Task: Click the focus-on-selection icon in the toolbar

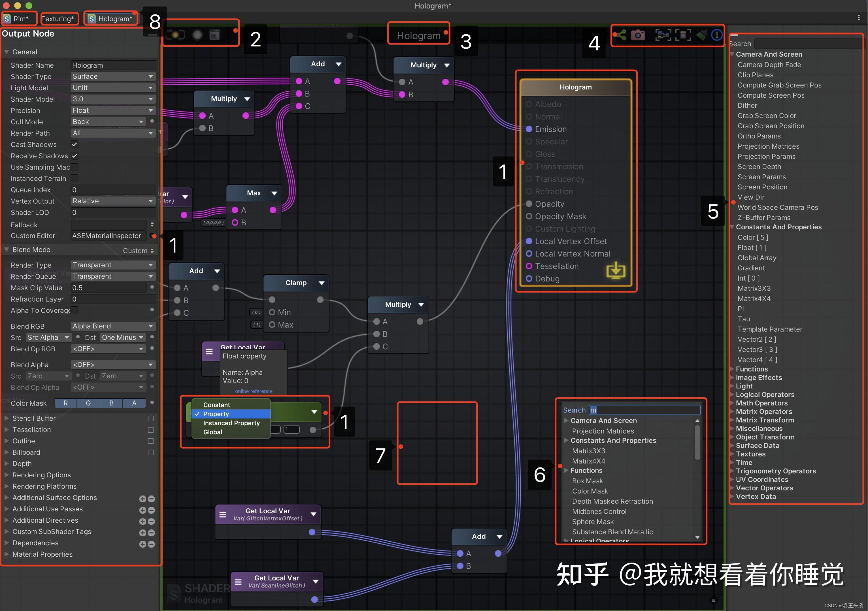Action: click(x=663, y=35)
